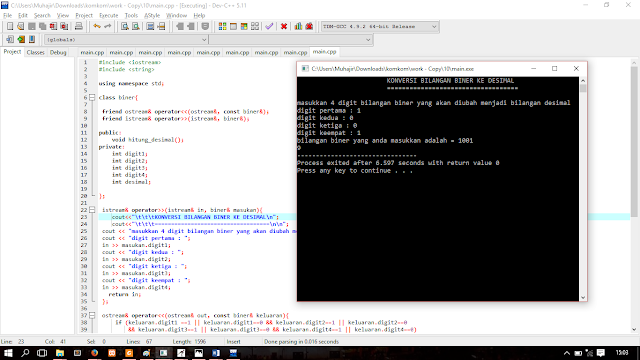Click the Rebuild All icon
Image resolution: width=640 pixels, height=360 pixels.
(x=255, y=27)
